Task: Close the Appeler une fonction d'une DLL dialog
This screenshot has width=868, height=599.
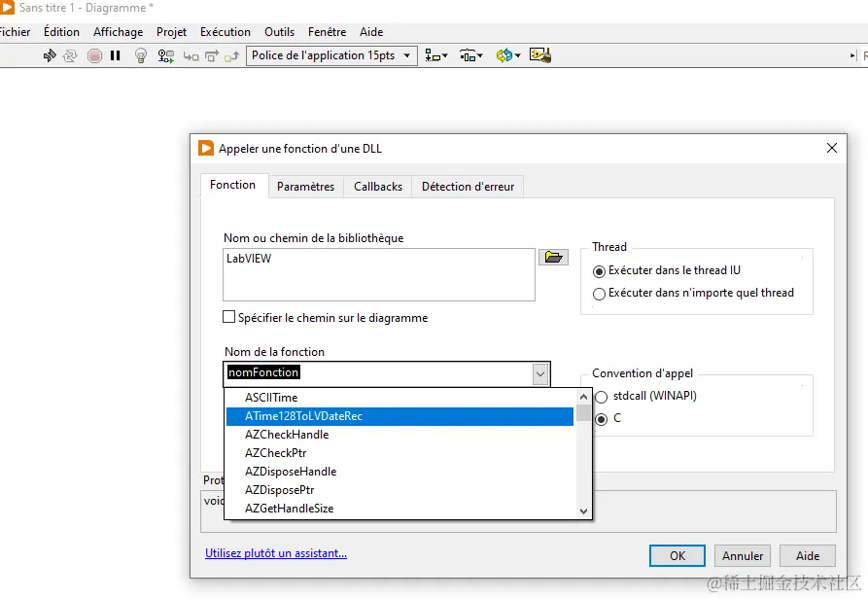Action: [831, 149]
